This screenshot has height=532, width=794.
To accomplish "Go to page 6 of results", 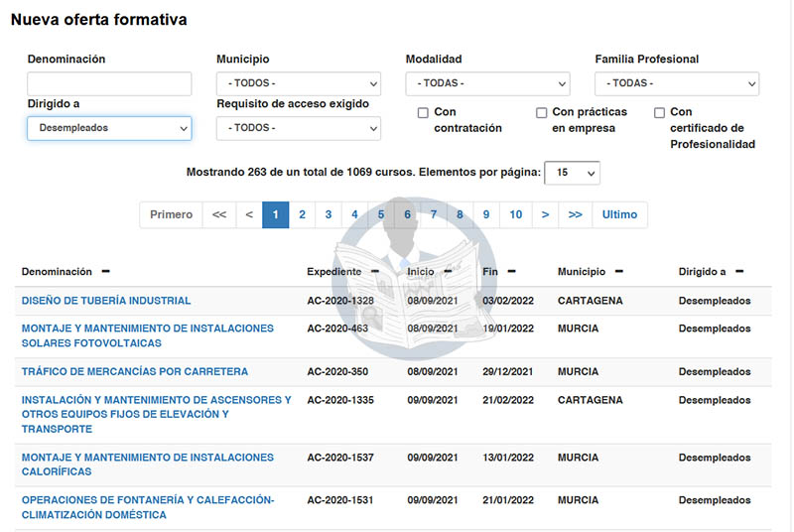I will [x=407, y=214].
